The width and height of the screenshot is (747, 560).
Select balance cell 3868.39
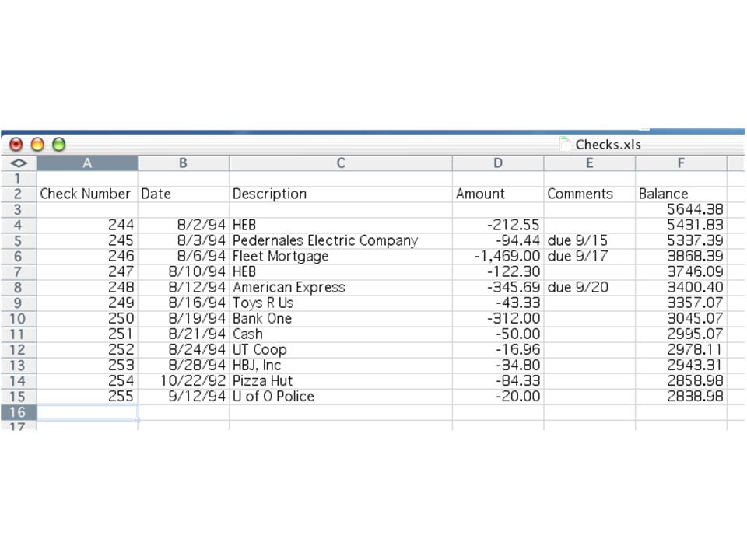pos(681,257)
